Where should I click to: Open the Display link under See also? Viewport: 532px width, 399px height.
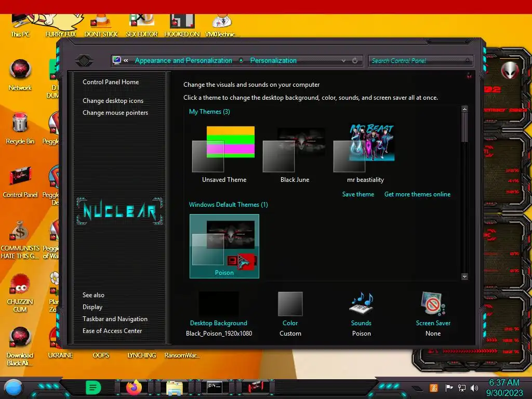tap(92, 307)
